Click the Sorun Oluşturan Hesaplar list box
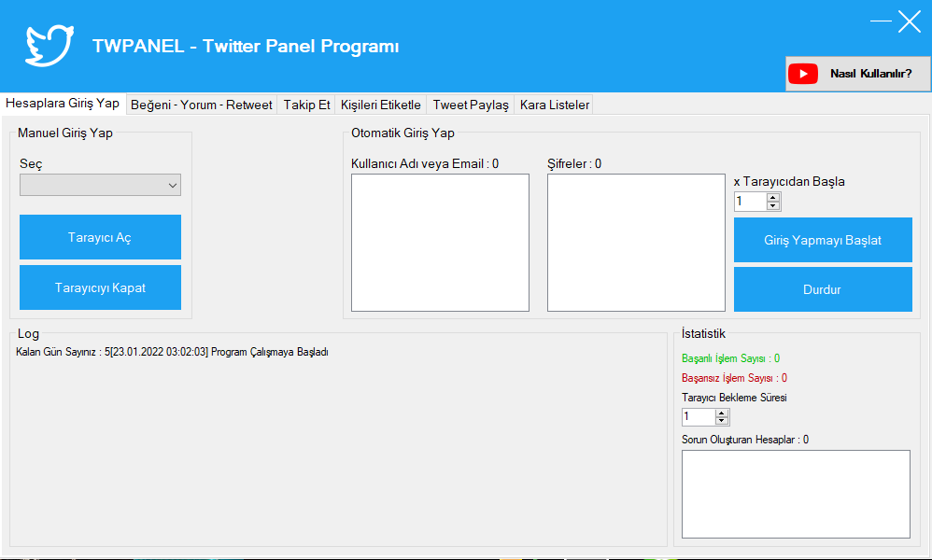 point(796,494)
